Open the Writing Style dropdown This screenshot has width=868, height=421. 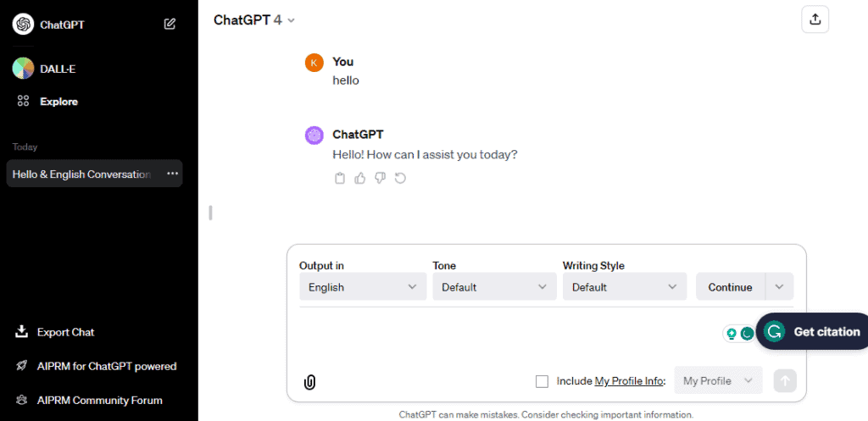[x=625, y=287]
